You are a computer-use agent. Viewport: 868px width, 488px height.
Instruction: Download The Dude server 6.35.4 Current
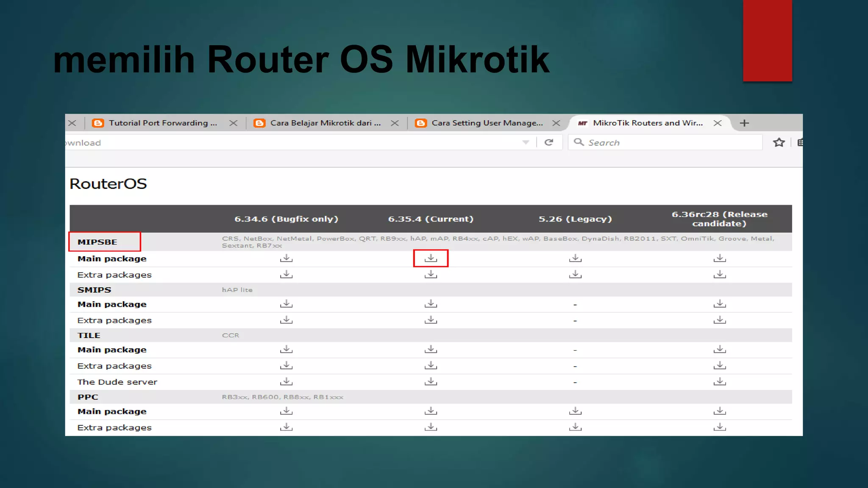pos(431,381)
